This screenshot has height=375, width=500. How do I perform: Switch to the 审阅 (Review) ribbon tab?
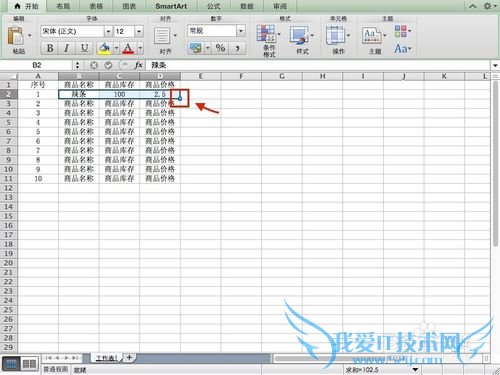[280, 6]
